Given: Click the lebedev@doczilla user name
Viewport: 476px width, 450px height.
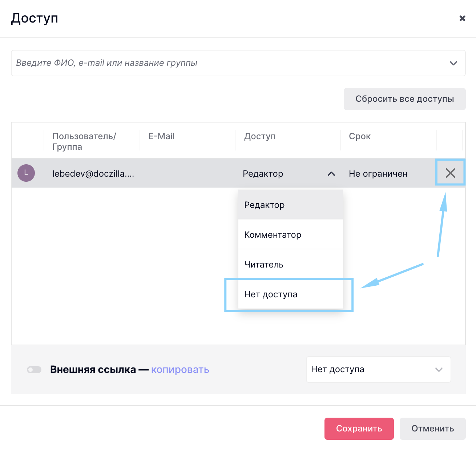Looking at the screenshot, I should tap(93, 174).
